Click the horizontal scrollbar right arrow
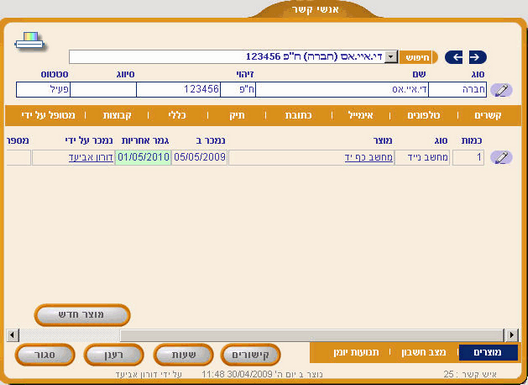The height and width of the screenshot is (385, 528). [x=512, y=335]
